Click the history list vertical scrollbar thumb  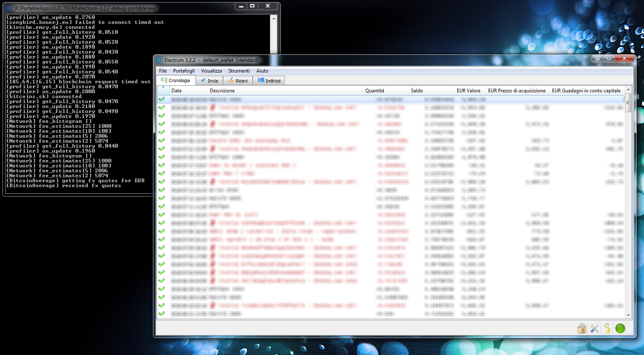628,103
